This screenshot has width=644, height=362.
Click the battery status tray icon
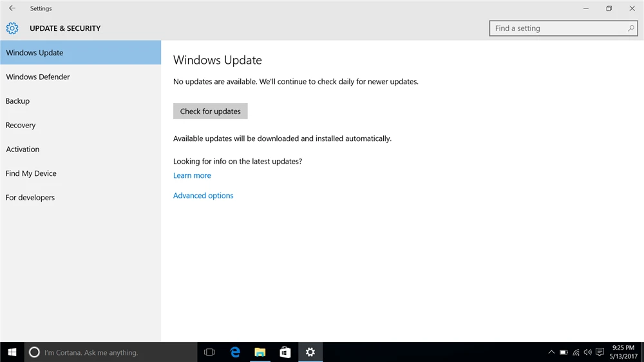(x=564, y=352)
